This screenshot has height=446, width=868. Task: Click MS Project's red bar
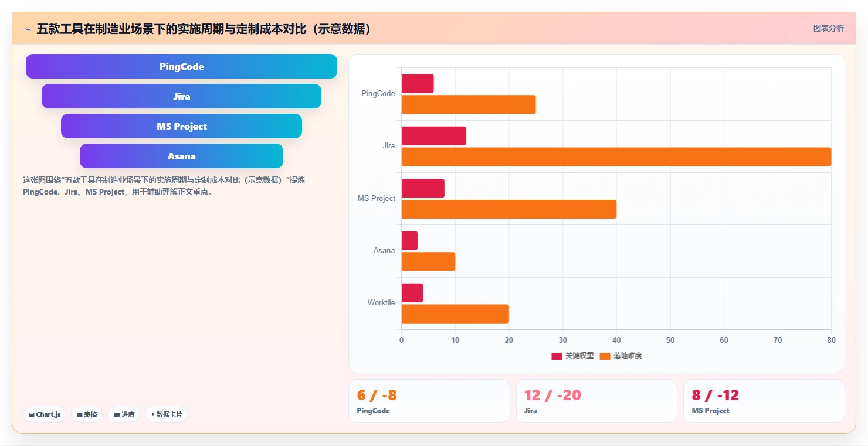click(x=423, y=188)
